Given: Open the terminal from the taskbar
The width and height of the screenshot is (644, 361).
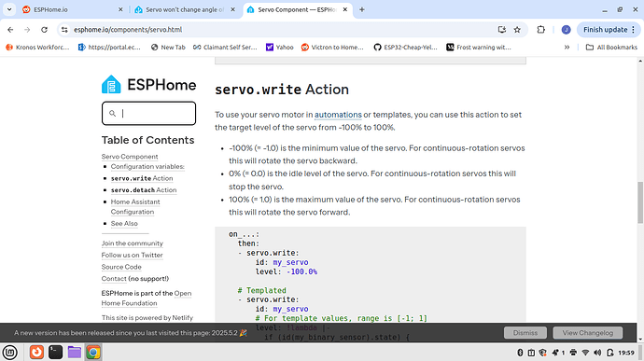Looking at the screenshot, I should [x=55, y=352].
